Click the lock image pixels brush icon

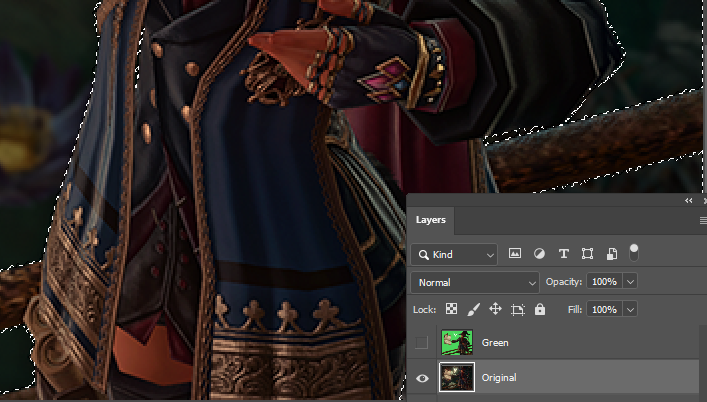(474, 310)
